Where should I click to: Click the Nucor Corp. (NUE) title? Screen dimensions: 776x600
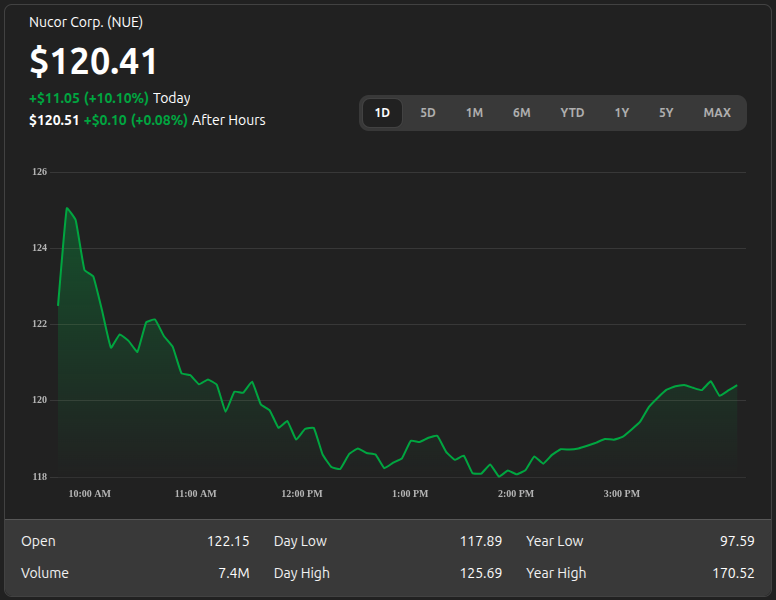coord(86,22)
